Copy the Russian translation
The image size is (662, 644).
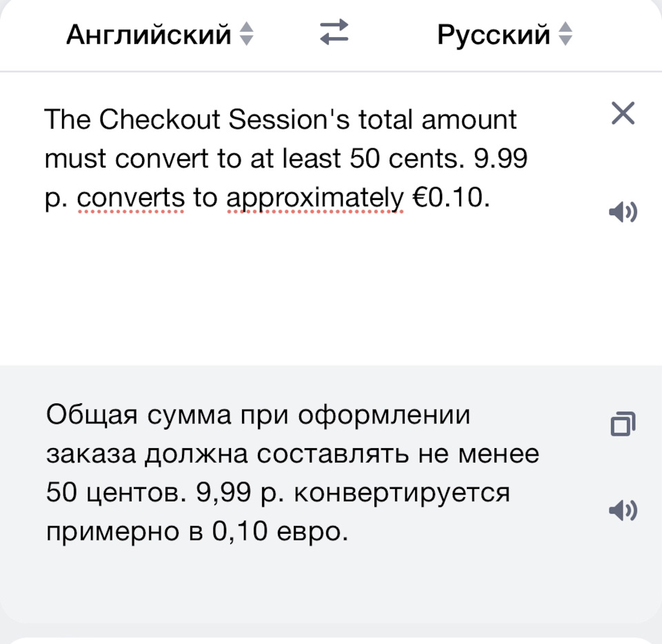[623, 424]
